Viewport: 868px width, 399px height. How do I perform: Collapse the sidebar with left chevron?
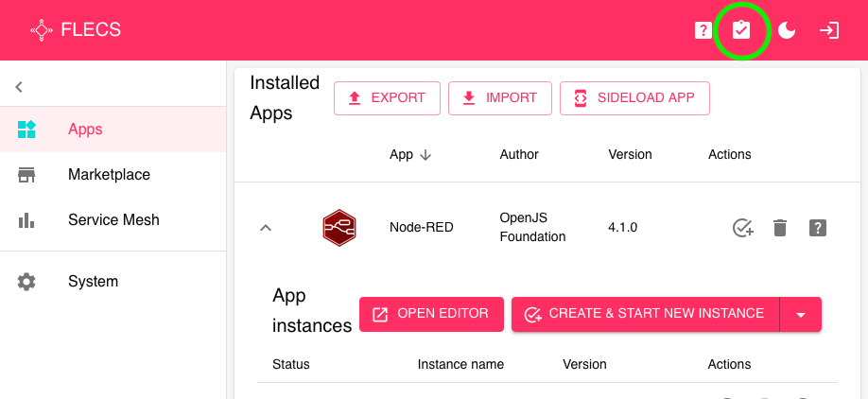[x=19, y=87]
